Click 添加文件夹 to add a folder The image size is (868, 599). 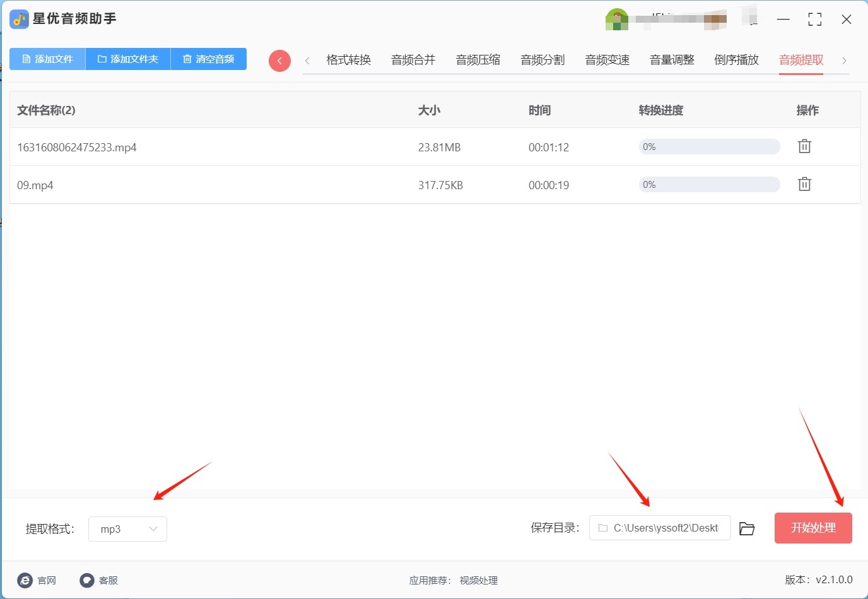[128, 59]
